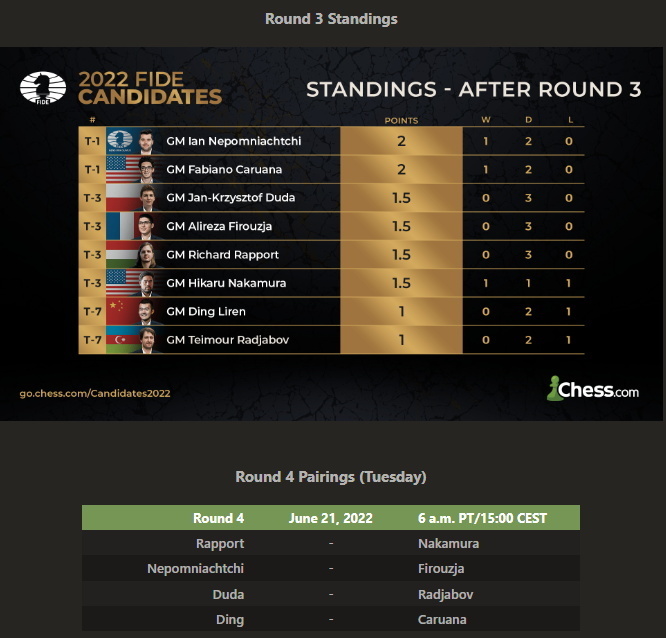This screenshot has width=666, height=638.
Task: Click Fabiano Caruana's USA flag photo
Action: click(x=121, y=169)
